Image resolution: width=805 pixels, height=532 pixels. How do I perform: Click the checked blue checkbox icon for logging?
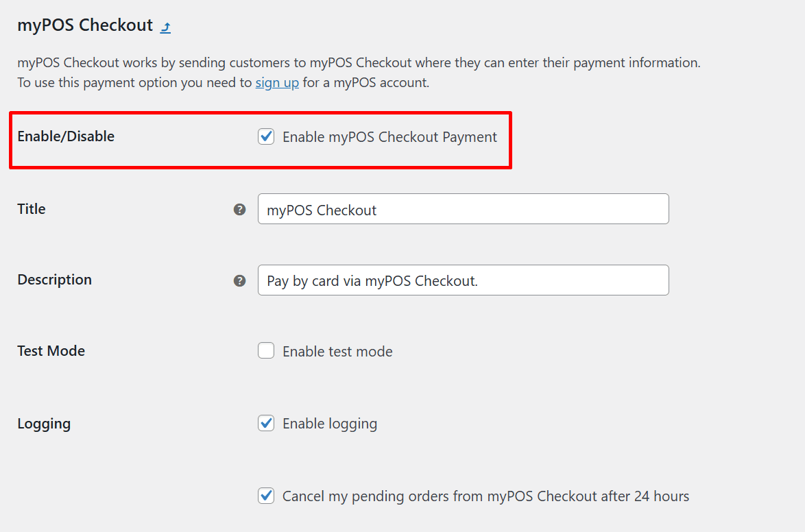(x=266, y=423)
